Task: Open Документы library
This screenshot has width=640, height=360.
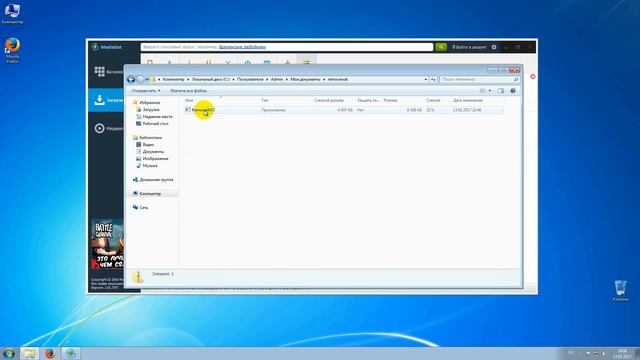Action: tap(150, 151)
